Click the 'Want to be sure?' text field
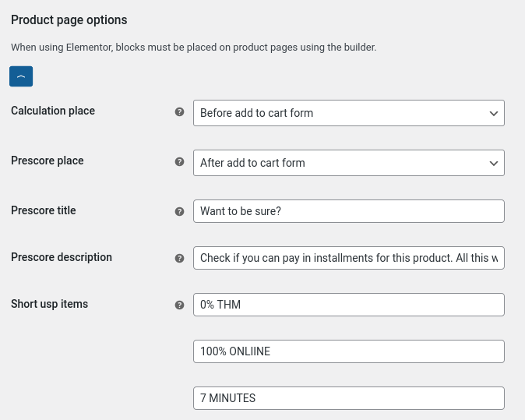The height and width of the screenshot is (420, 525). pyautogui.click(x=348, y=211)
